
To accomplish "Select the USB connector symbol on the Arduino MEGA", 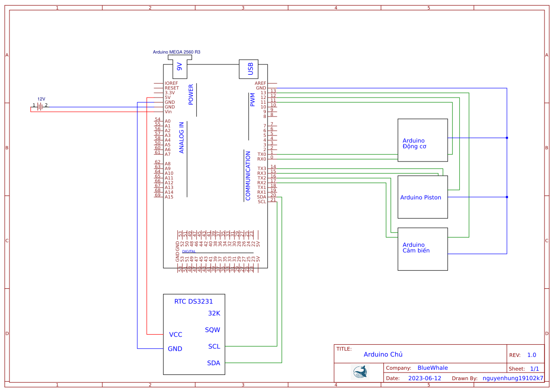I will tap(249, 69).
